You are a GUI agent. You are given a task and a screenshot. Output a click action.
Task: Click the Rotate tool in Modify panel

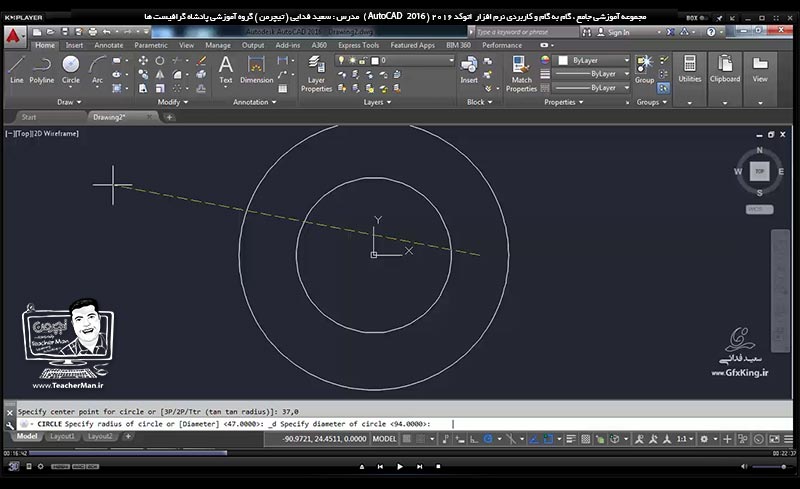[x=160, y=61]
